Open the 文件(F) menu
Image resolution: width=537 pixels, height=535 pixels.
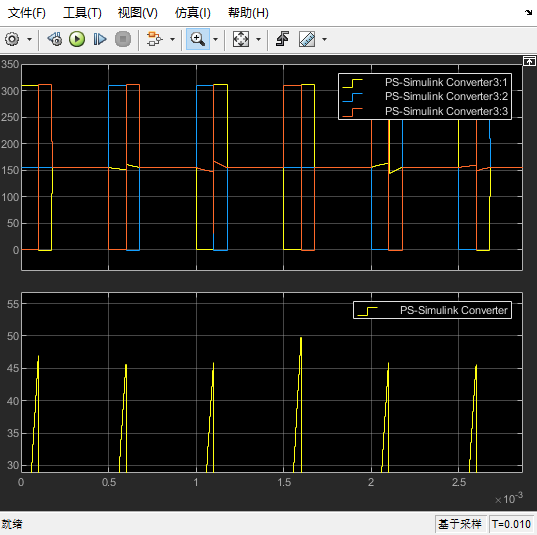click(26, 13)
